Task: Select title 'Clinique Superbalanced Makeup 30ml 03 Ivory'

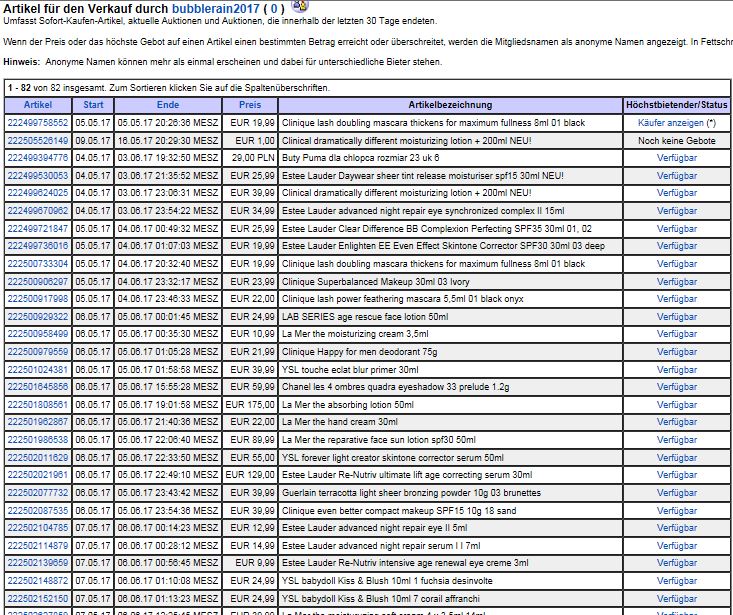Action: [375, 281]
